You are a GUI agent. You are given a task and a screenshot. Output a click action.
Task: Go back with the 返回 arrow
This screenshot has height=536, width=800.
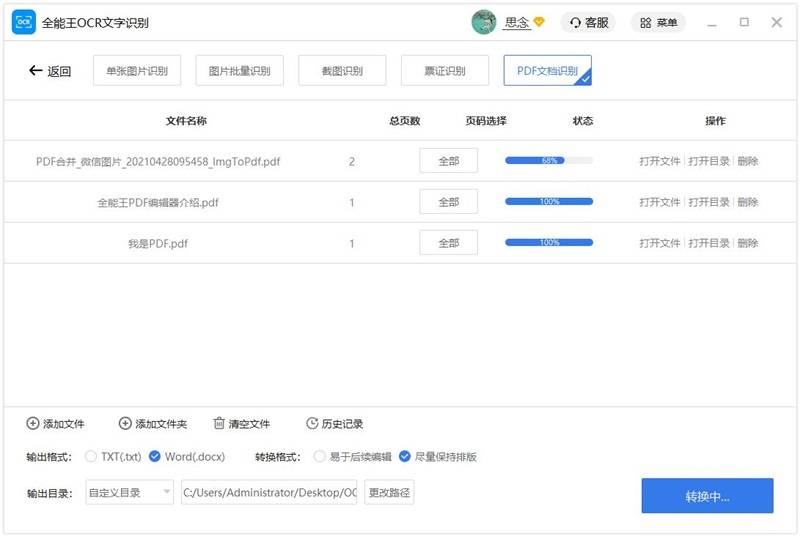coord(50,71)
